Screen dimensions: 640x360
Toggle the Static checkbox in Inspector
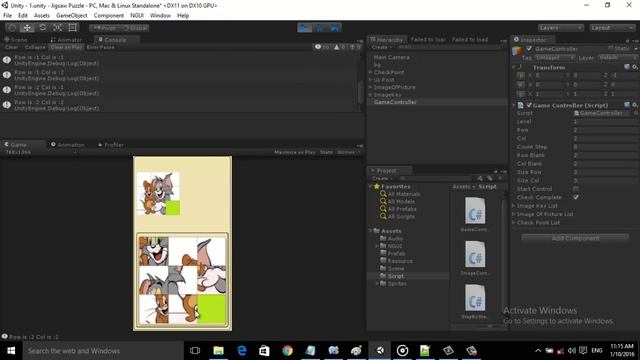click(611, 49)
